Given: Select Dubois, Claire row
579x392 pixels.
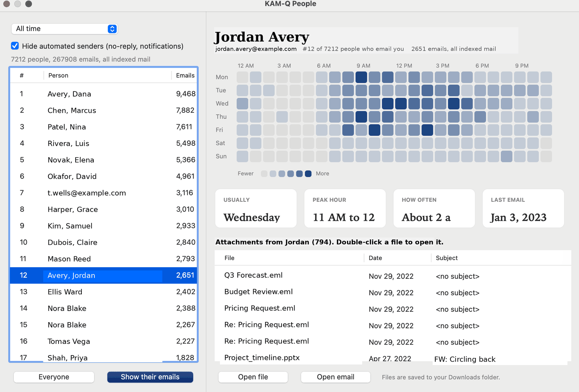Looking at the screenshot, I should click(103, 242).
